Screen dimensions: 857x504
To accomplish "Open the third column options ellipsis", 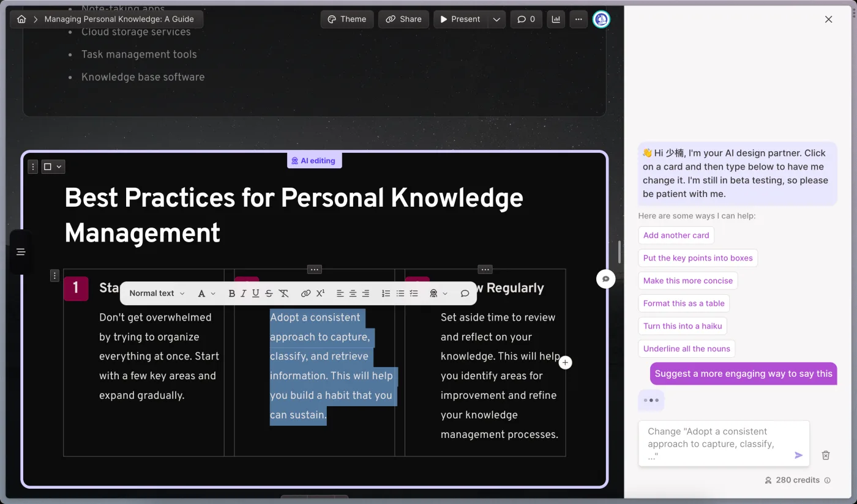I will pyautogui.click(x=485, y=269).
